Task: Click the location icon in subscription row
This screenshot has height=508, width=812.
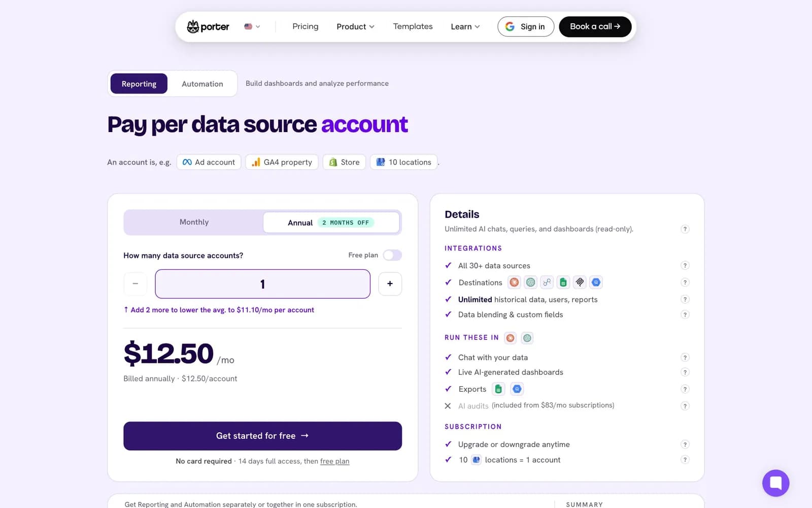Action: click(476, 460)
